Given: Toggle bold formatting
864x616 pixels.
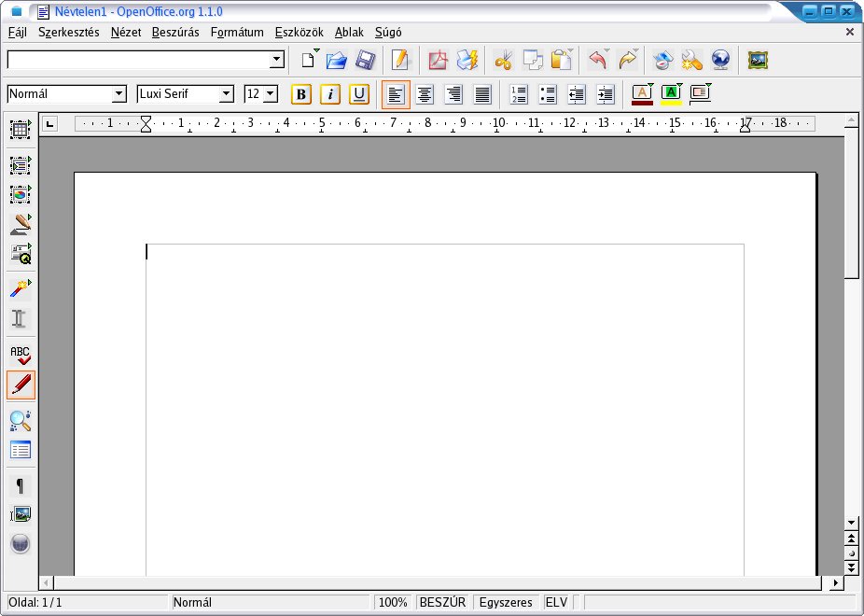Looking at the screenshot, I should (x=300, y=94).
